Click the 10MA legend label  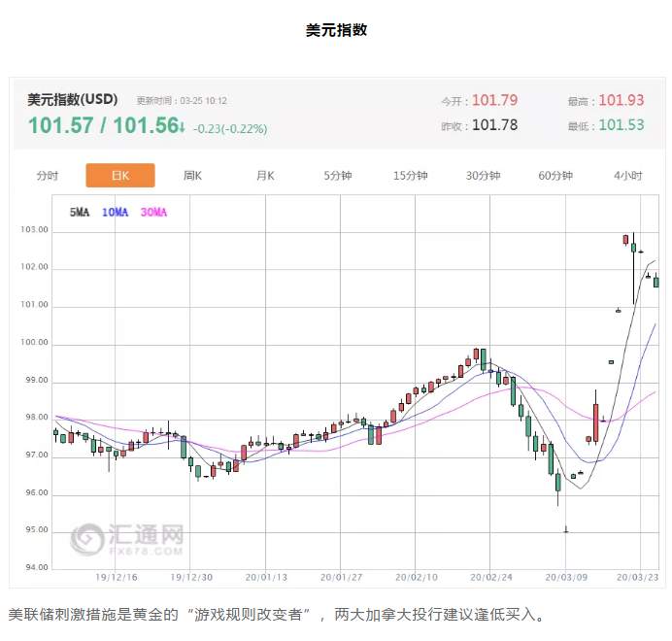[115, 213]
